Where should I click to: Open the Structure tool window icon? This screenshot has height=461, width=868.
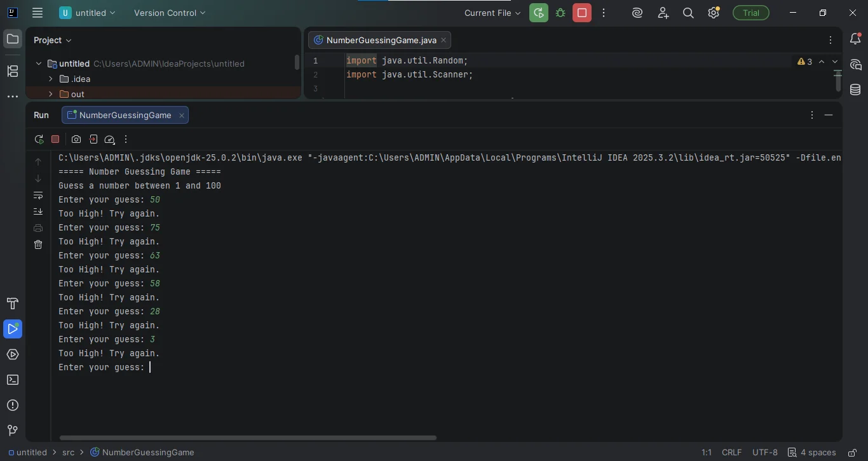click(13, 71)
